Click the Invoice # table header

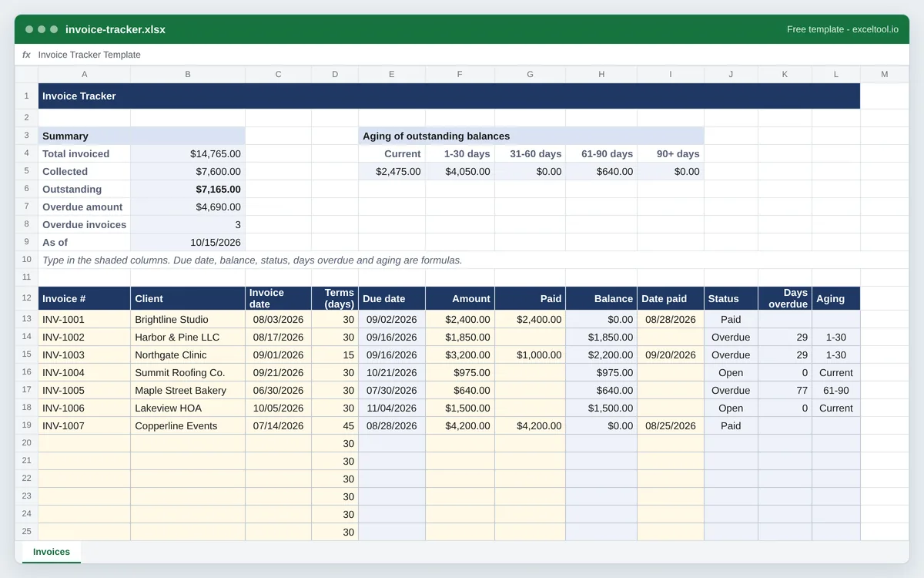pyautogui.click(x=84, y=298)
